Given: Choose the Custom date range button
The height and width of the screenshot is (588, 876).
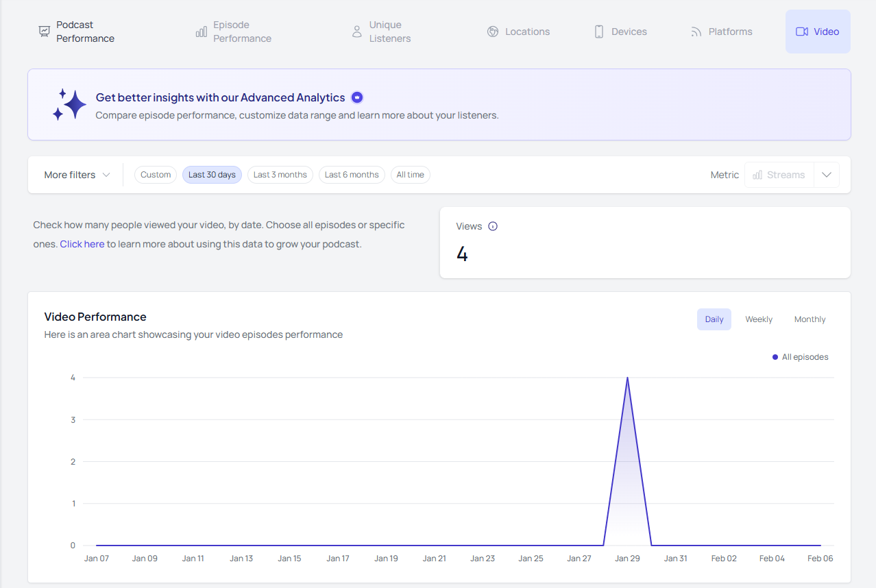Looking at the screenshot, I should coord(156,175).
